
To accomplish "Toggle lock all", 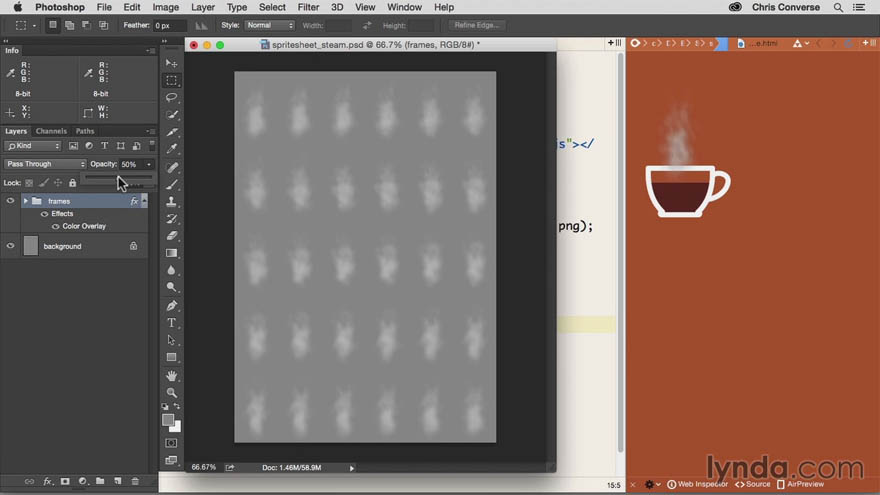I will 72,183.
